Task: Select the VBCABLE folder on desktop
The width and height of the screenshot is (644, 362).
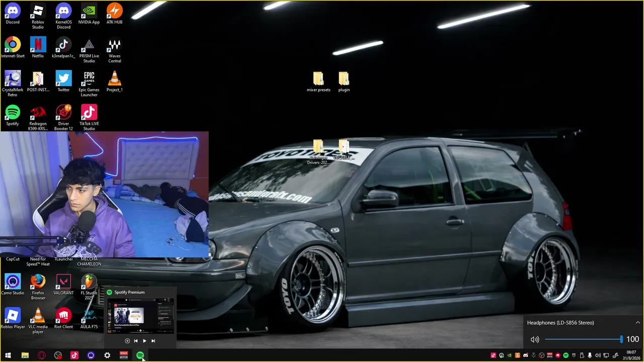Action: 344,149
